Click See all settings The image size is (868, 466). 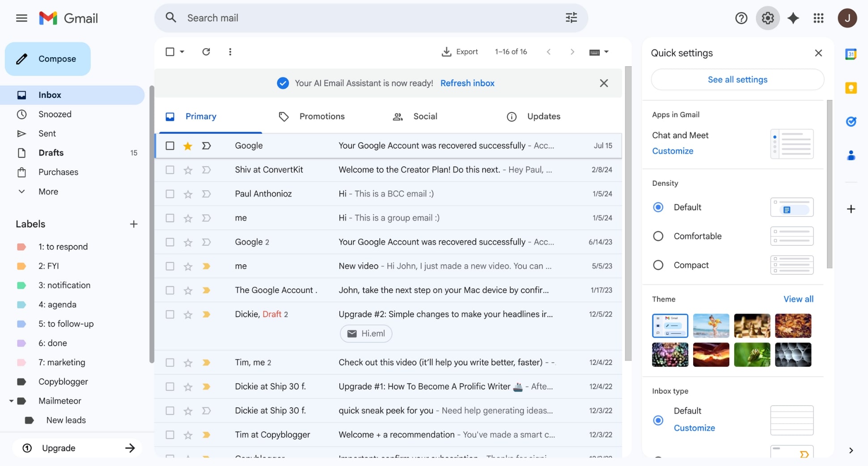[737, 80]
